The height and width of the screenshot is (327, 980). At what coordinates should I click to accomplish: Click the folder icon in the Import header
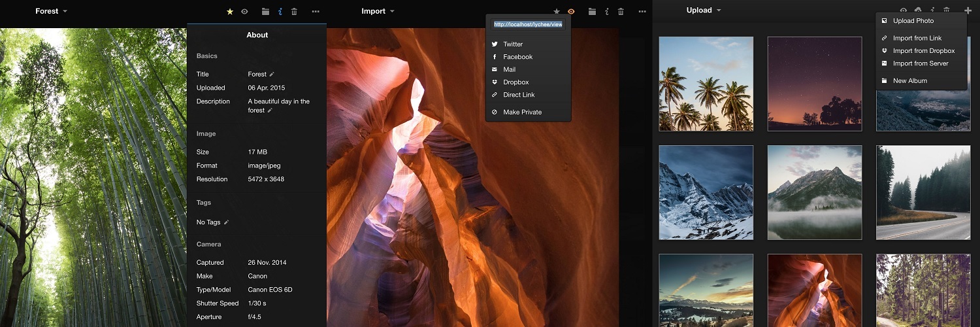[x=592, y=11]
